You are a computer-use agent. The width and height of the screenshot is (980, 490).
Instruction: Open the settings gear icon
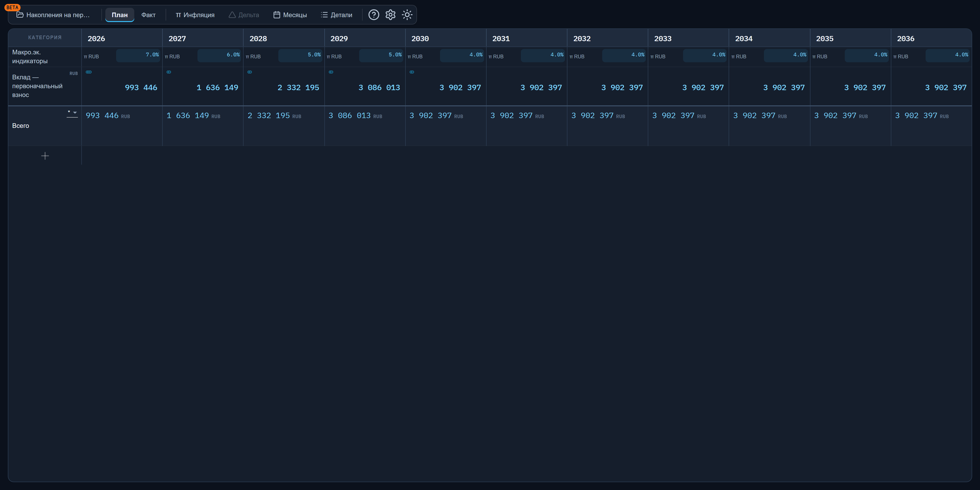[390, 15]
